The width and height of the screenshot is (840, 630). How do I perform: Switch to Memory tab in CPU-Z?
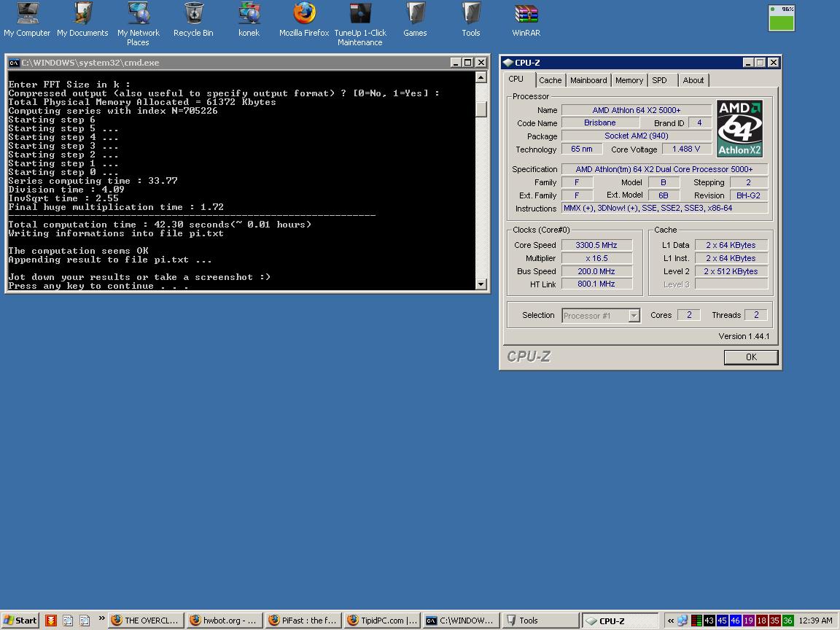629,80
